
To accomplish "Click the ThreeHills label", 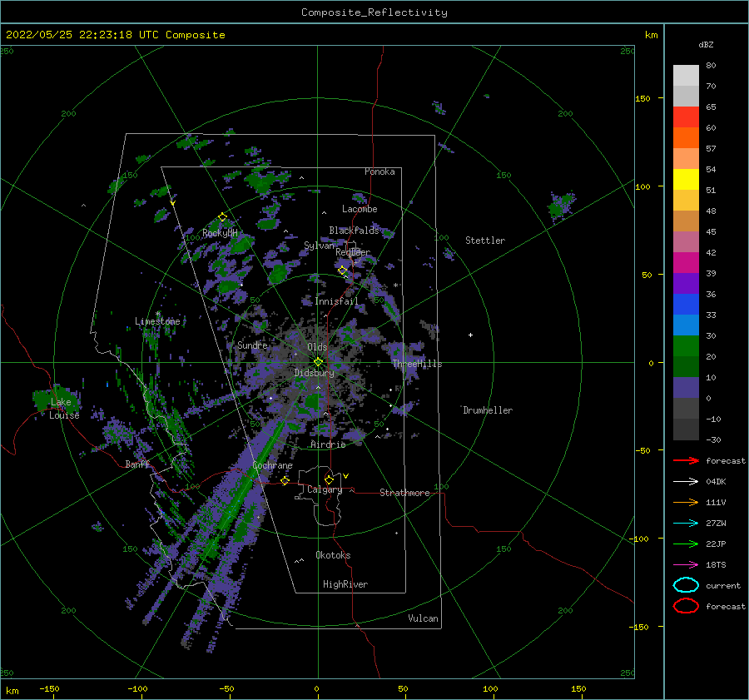I will point(417,364).
